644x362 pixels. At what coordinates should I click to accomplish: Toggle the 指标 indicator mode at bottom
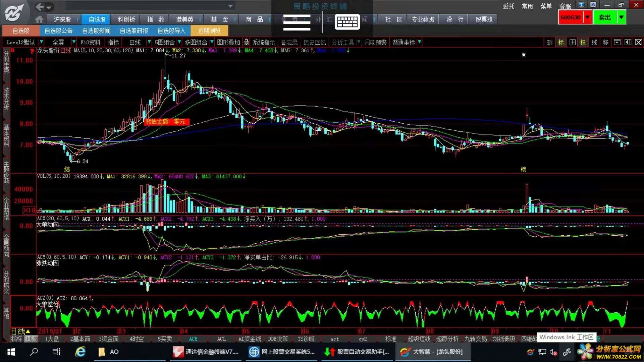pos(17,339)
